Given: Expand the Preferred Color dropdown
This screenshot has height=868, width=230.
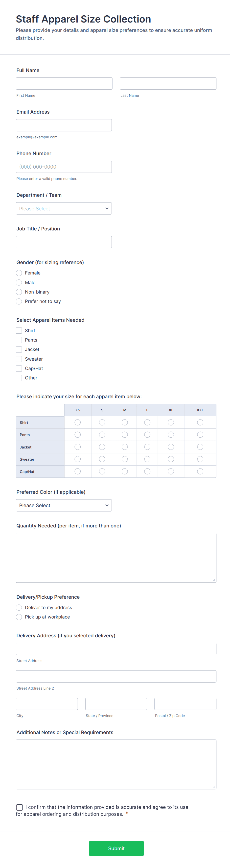Looking at the screenshot, I should (64, 505).
